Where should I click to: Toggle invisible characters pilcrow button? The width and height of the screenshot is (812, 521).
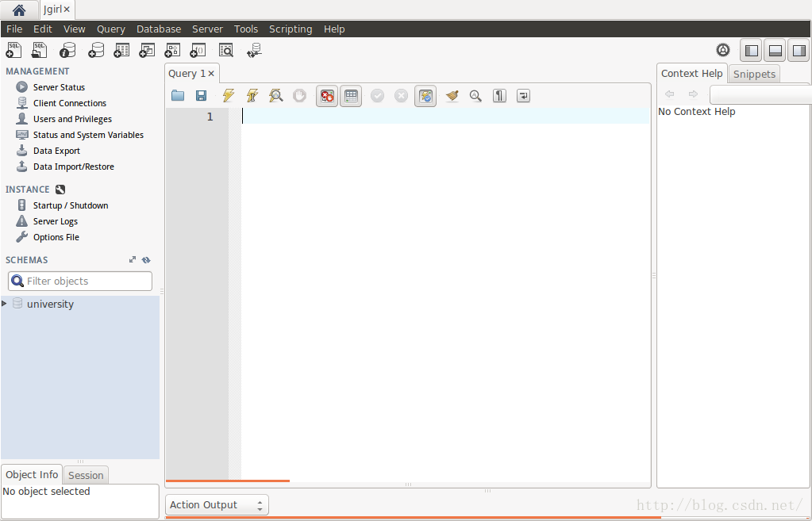pos(499,96)
